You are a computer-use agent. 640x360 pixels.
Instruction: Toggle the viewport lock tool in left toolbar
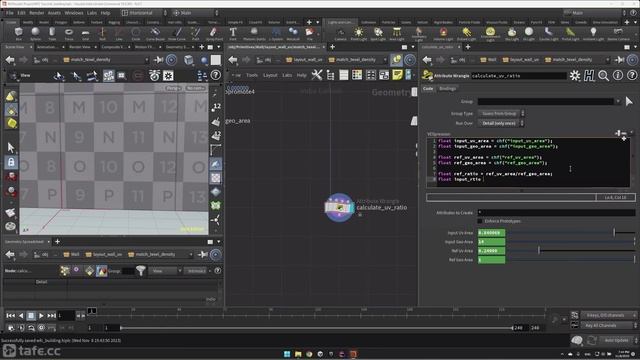pos(11,162)
